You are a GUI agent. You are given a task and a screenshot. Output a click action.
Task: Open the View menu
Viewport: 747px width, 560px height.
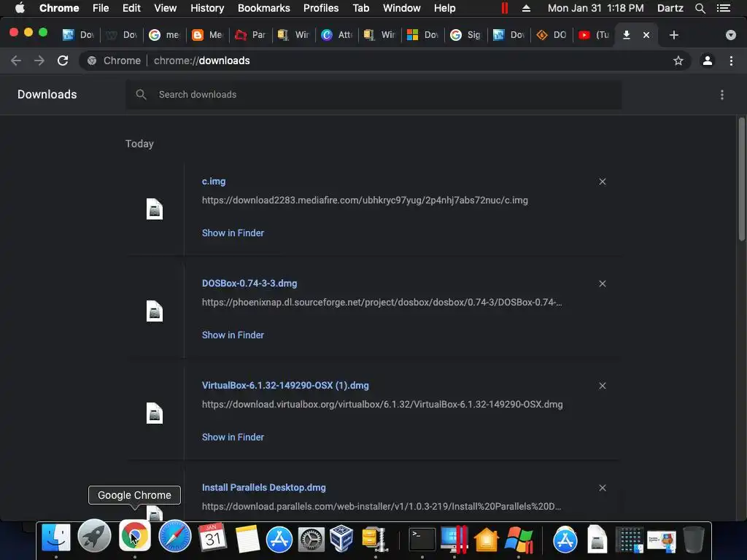[165, 8]
